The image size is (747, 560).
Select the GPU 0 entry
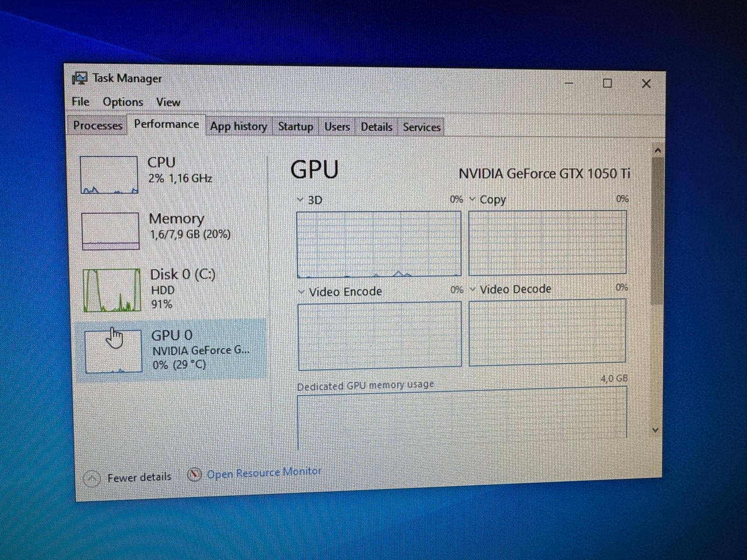171,350
